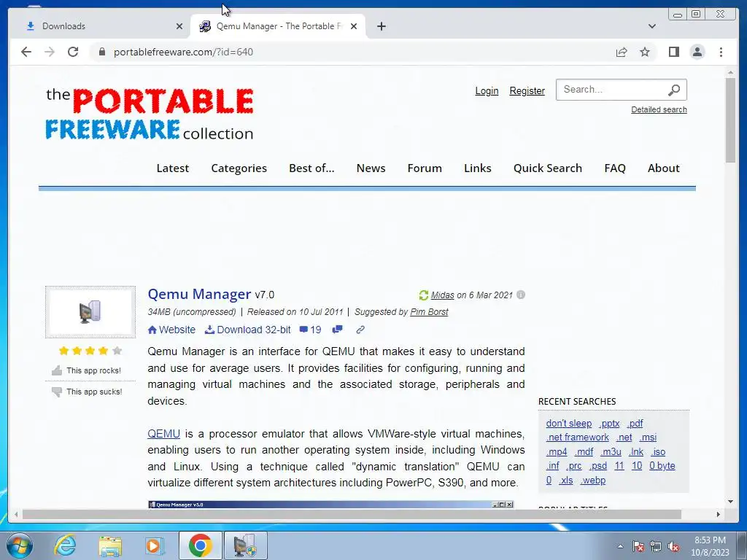Open Quick Search page
The height and width of the screenshot is (560, 747).
click(x=547, y=168)
